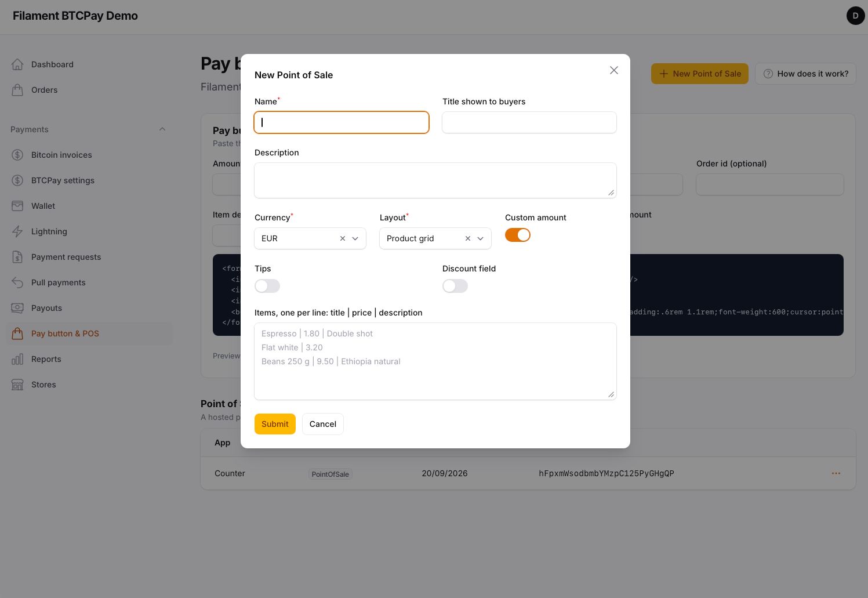The image size is (868, 598).
Task: Clear the Product grid layout selection
Action: pos(468,238)
